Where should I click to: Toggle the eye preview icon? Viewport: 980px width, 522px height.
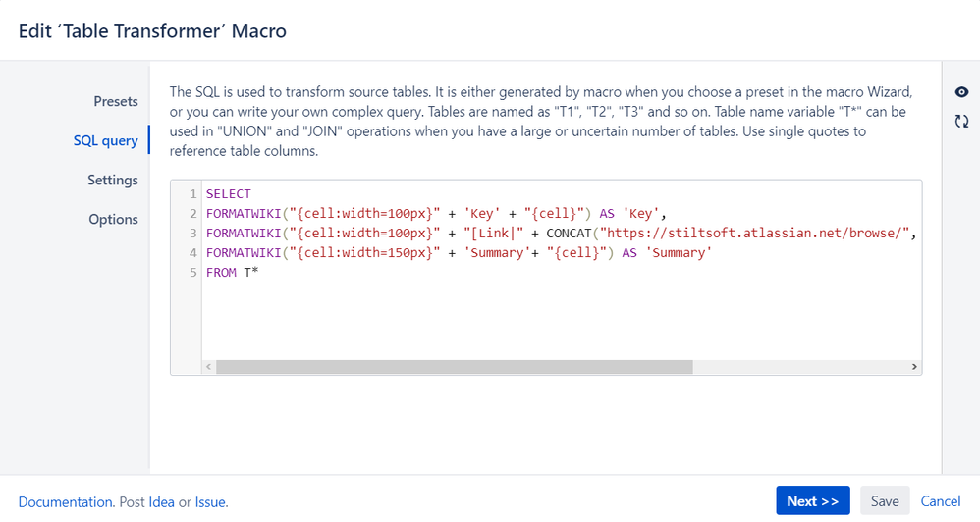coord(961,92)
